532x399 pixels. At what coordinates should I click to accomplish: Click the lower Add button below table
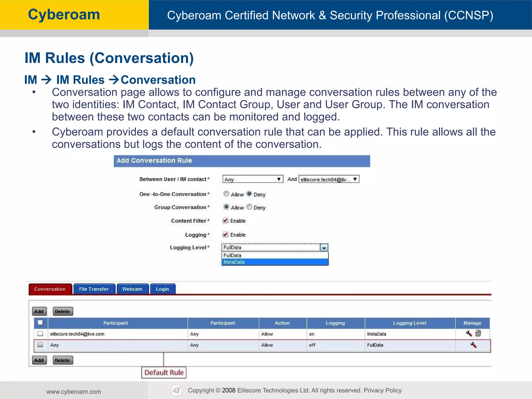[x=39, y=360]
